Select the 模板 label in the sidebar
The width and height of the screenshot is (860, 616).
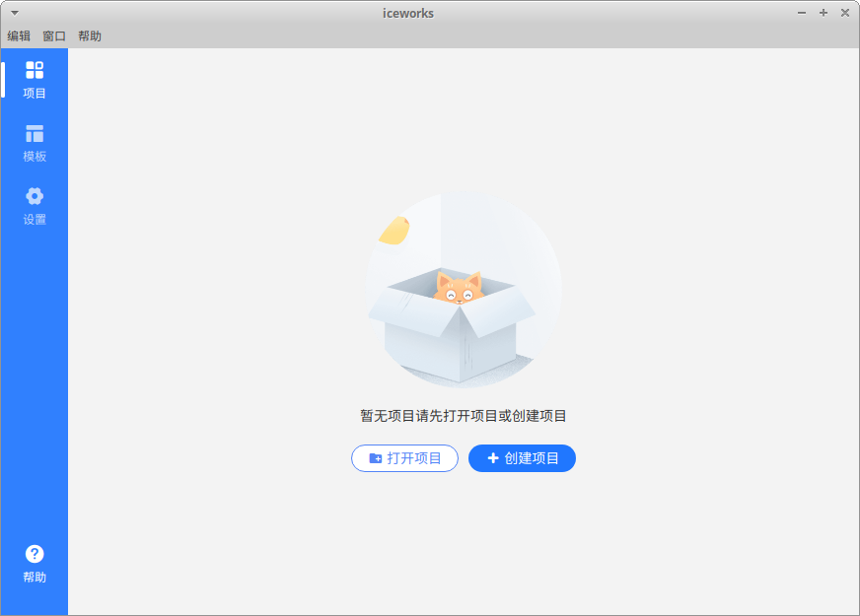[35, 156]
